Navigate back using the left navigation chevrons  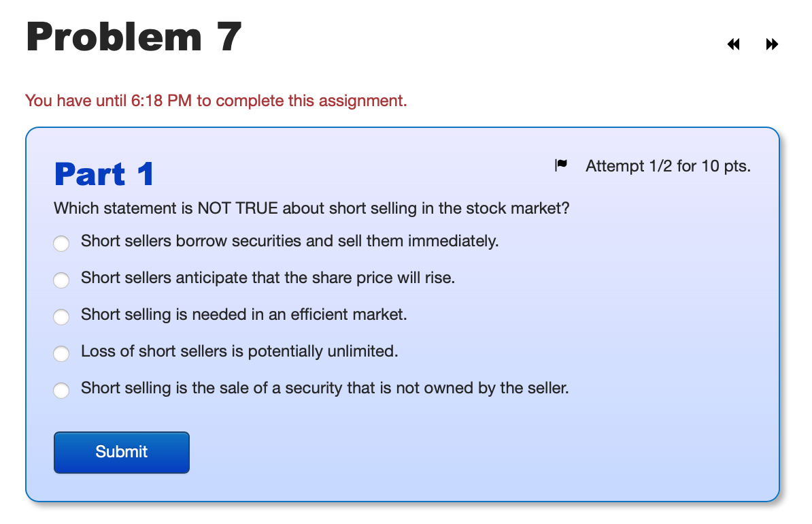[x=733, y=44]
